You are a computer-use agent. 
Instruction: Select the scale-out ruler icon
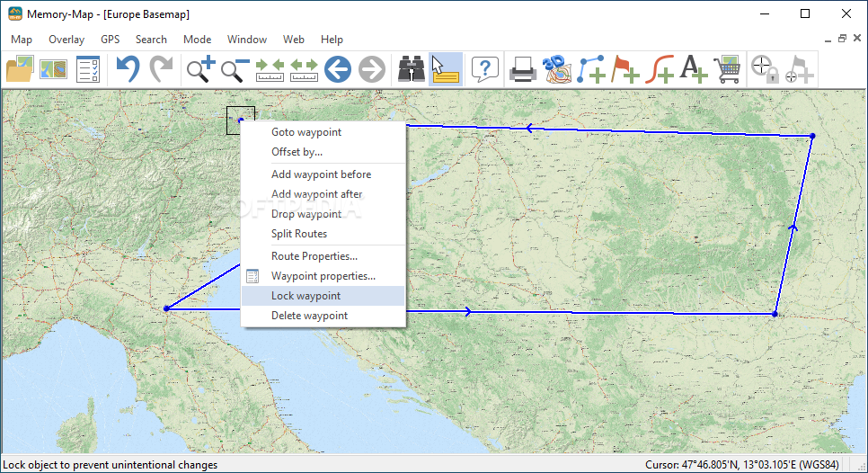[x=304, y=70]
